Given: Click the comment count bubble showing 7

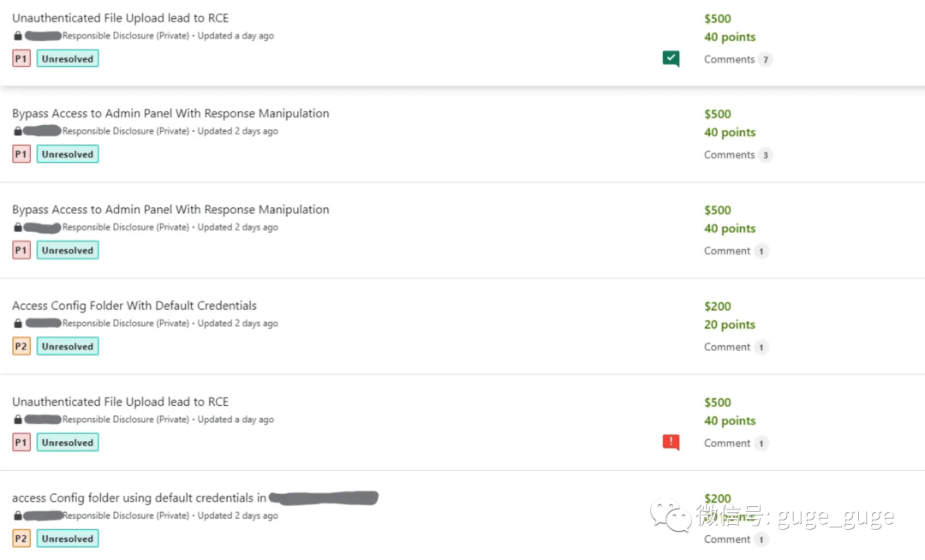Looking at the screenshot, I should tap(765, 60).
